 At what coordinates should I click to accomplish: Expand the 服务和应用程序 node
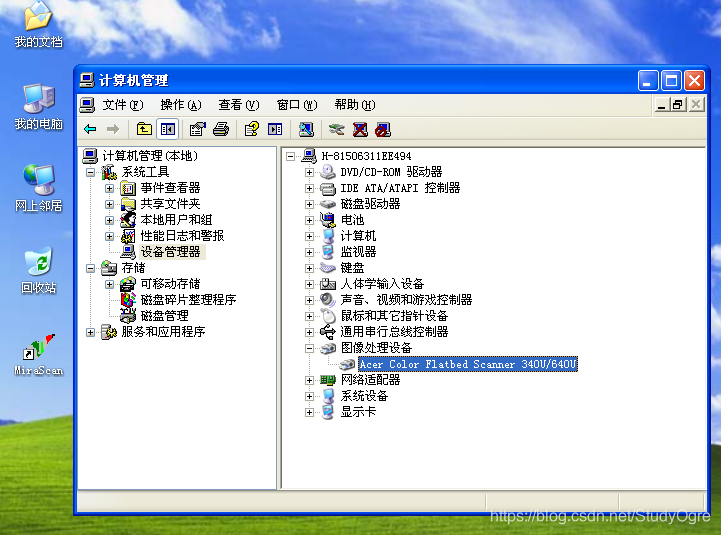tap(91, 332)
